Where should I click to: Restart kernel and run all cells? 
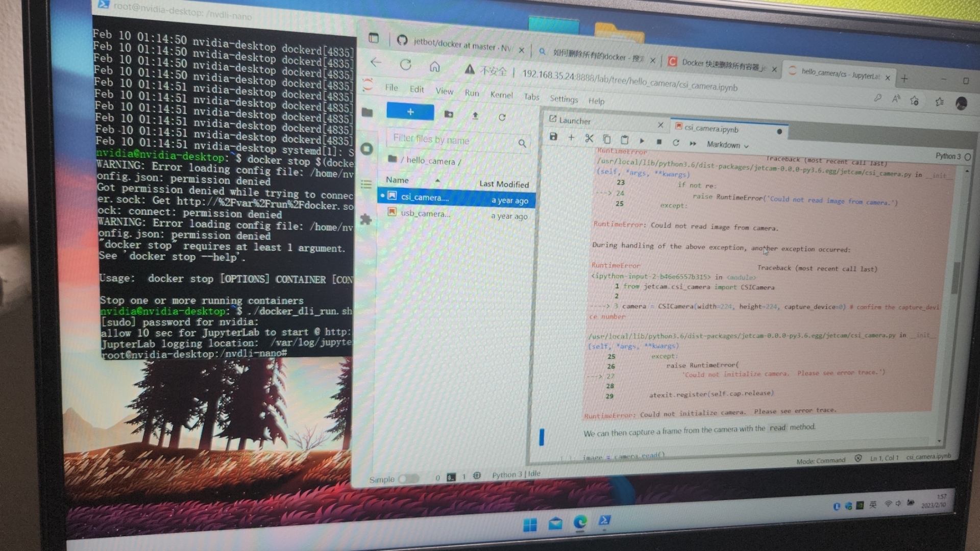coord(693,143)
